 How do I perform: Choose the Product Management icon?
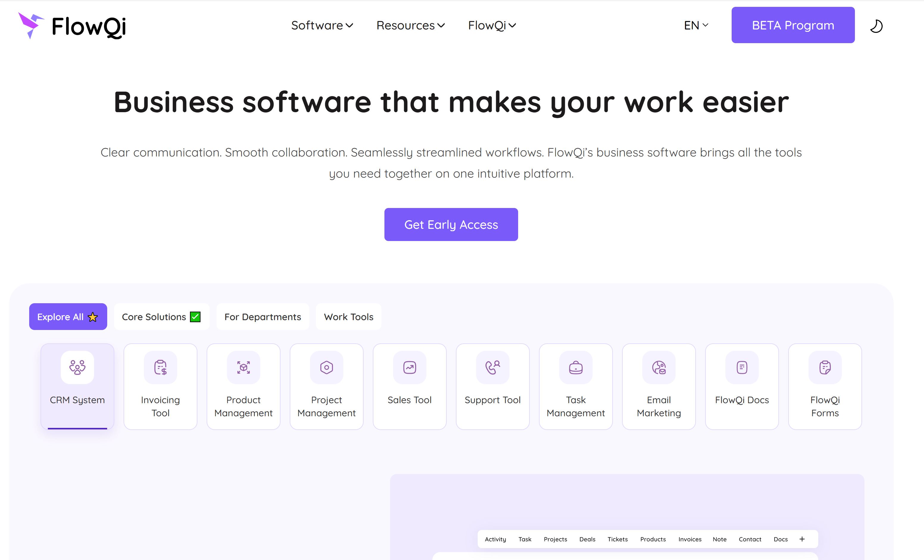(x=243, y=367)
